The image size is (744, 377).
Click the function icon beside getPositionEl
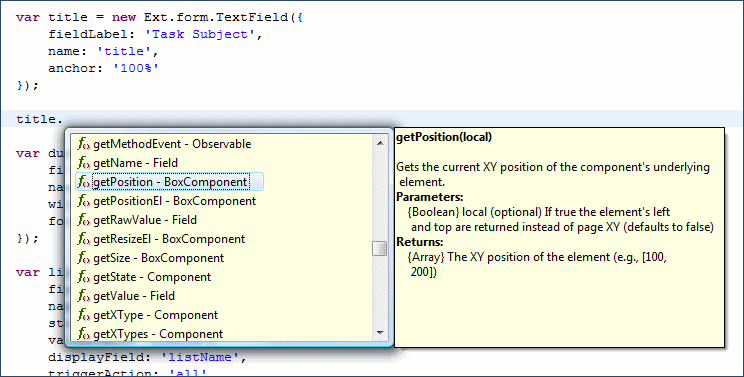[84, 201]
